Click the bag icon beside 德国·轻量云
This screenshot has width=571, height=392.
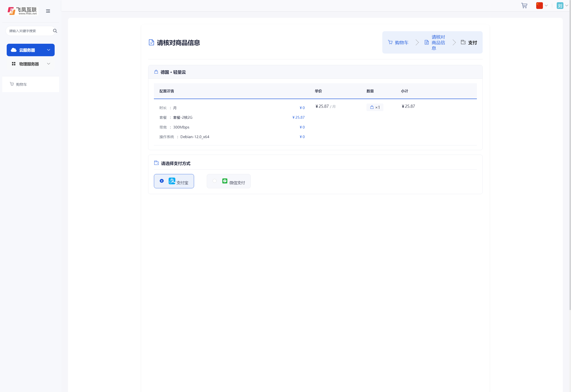pos(156,72)
